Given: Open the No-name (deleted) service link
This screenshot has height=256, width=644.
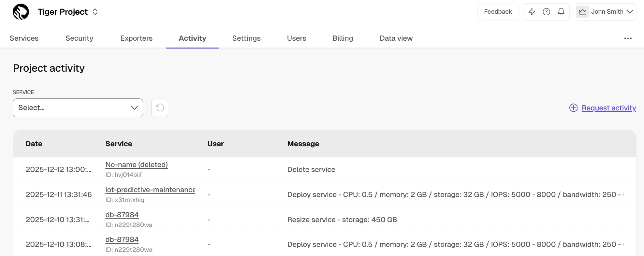Looking at the screenshot, I should (137, 165).
